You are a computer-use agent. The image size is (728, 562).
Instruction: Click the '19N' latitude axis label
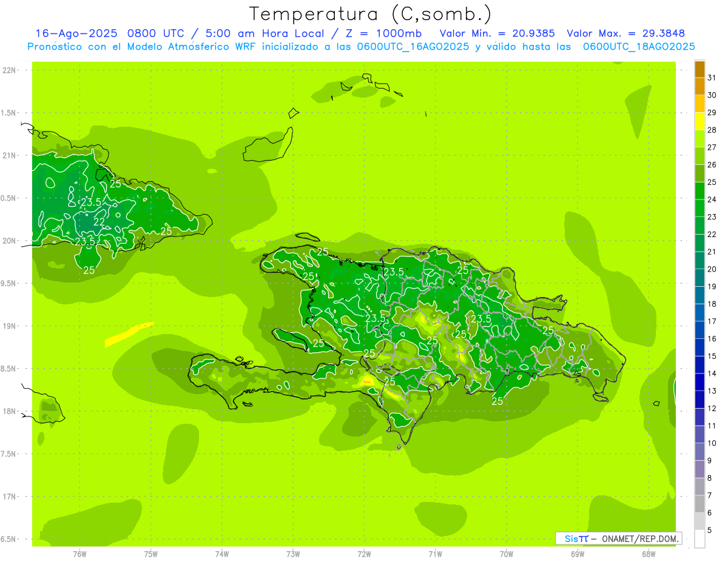(10, 326)
